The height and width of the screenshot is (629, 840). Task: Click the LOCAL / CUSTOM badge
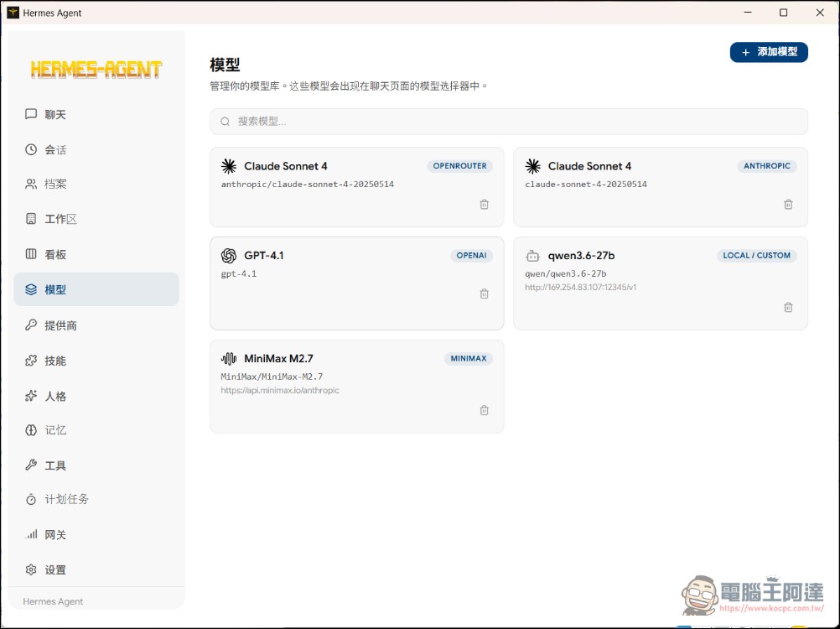tap(756, 256)
